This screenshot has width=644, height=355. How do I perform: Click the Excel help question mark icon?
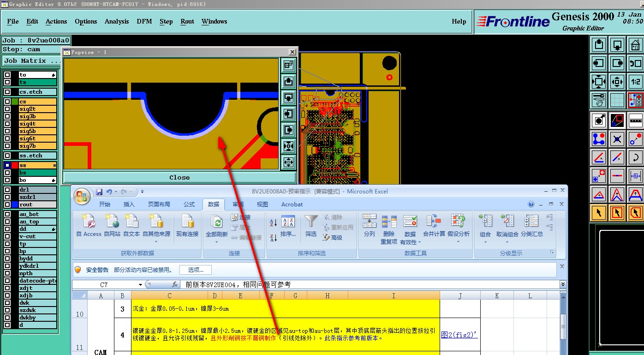pos(531,204)
